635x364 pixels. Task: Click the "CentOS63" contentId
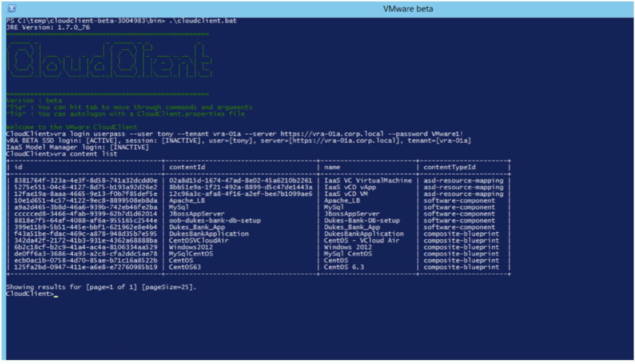(185, 267)
